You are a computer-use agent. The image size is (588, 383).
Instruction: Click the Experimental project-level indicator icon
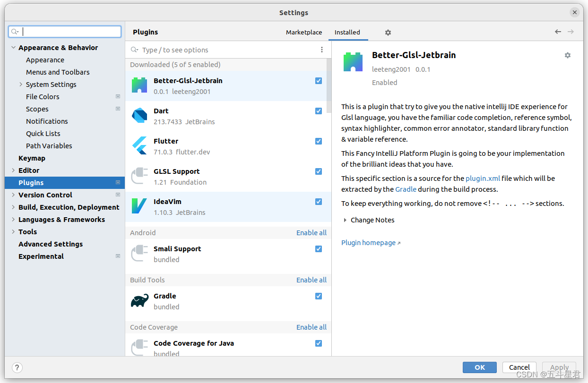point(118,256)
